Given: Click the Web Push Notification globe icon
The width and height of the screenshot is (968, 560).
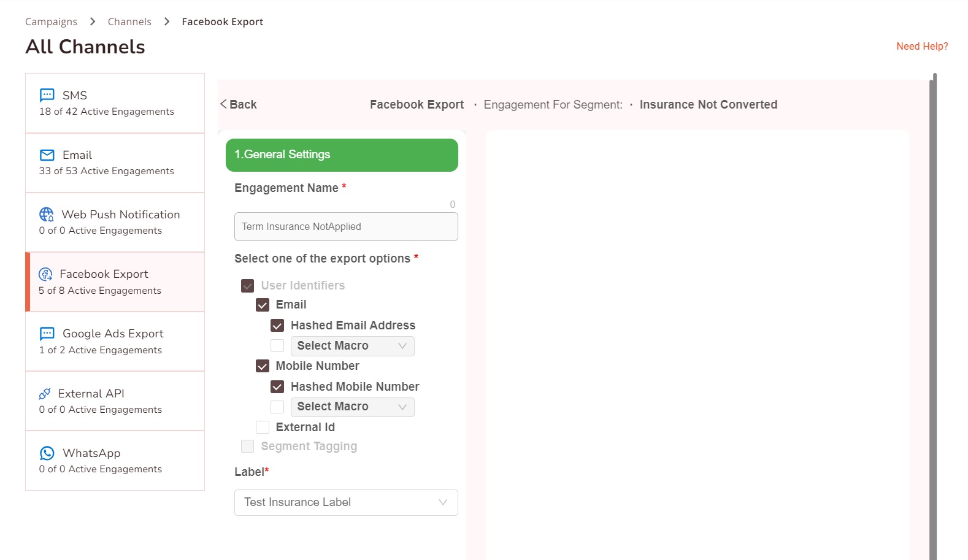Looking at the screenshot, I should pyautogui.click(x=47, y=214).
